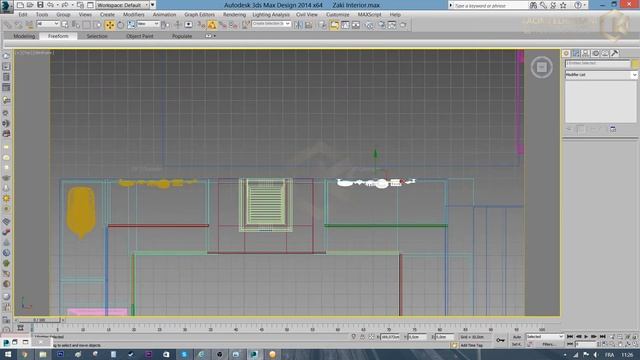Toggle the Selection Lock padlock in status bar
640x360 pixels.
click(x=362, y=337)
